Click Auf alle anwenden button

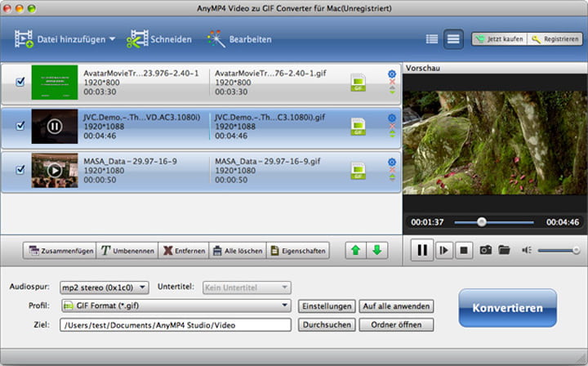coord(396,306)
